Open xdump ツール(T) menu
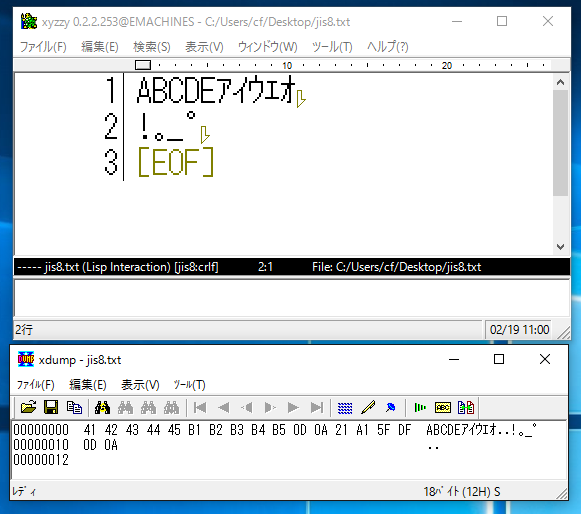581x514 pixels. (x=189, y=385)
